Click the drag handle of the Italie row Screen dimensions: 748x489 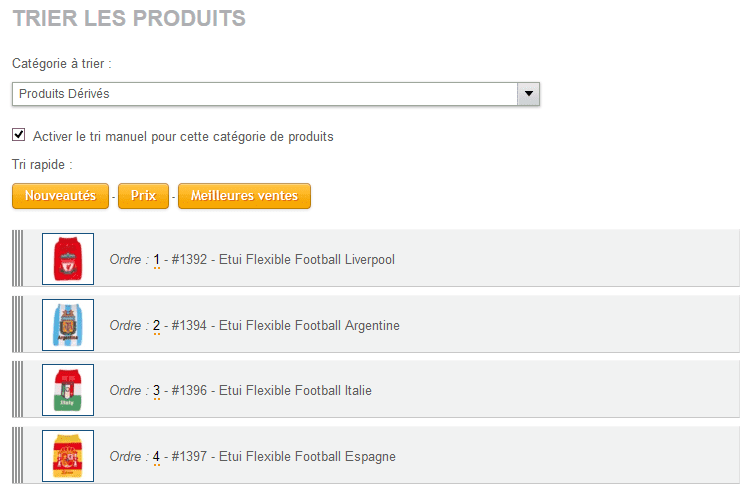18,389
